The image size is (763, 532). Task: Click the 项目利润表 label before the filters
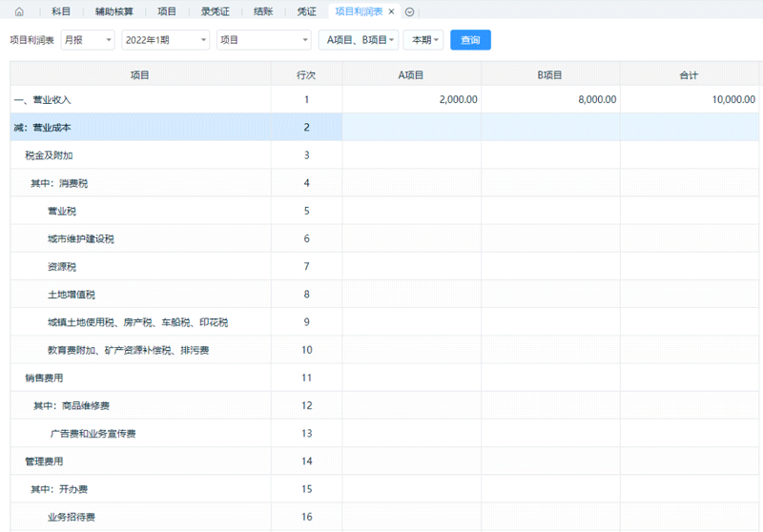31,40
